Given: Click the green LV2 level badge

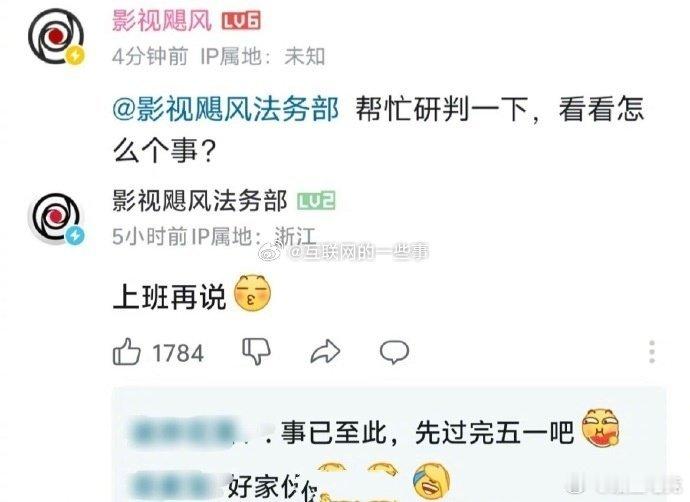Looking at the screenshot, I should point(316,201).
